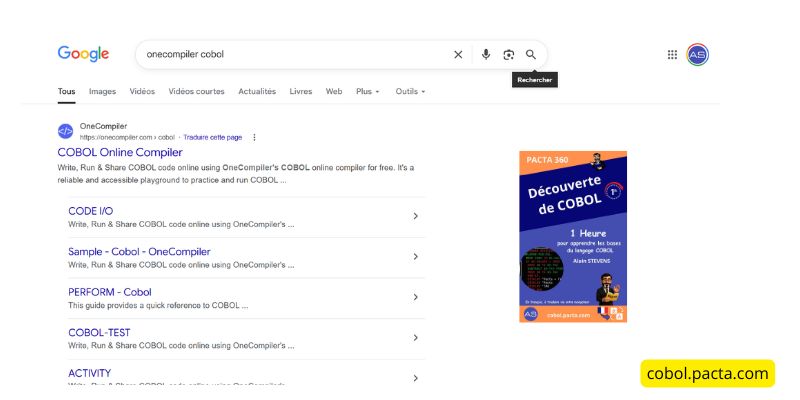The height and width of the screenshot is (400, 800).
Task: Expand the chevron on the CODE I/O row
Action: click(415, 216)
